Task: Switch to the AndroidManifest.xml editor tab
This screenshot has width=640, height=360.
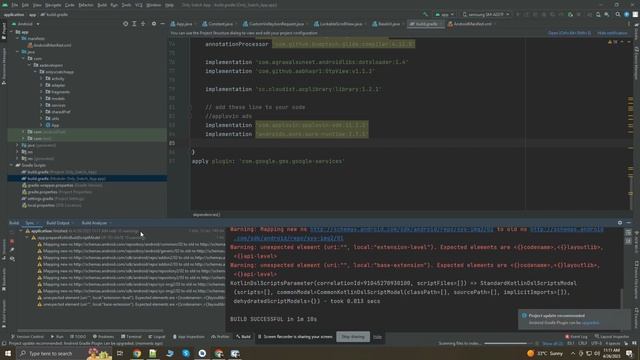Action: (470, 24)
